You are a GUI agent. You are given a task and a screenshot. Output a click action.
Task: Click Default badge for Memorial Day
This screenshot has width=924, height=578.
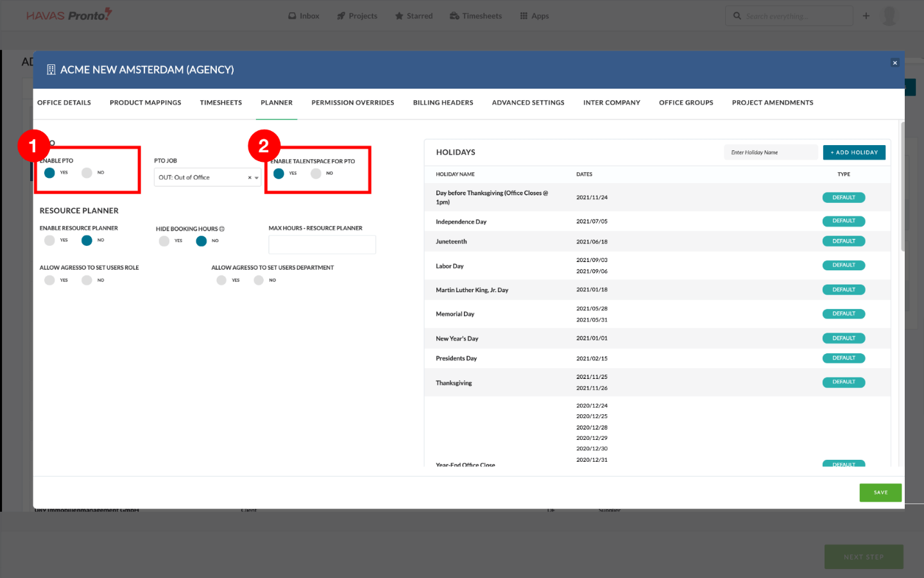(844, 314)
